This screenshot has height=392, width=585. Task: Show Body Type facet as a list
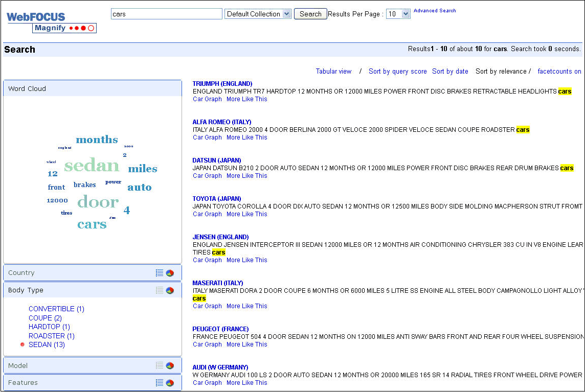pos(160,290)
